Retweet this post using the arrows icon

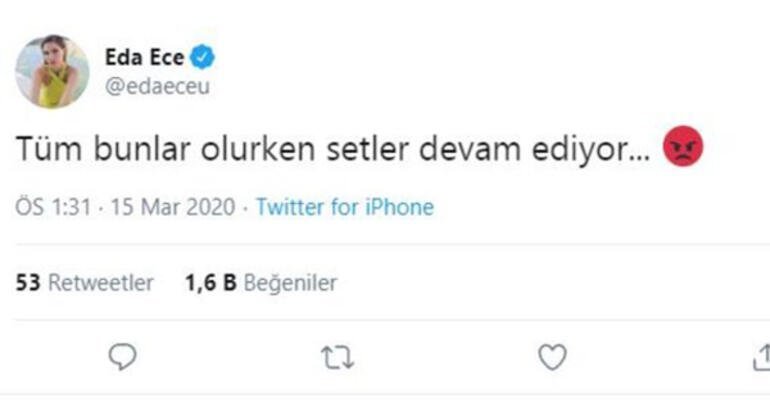pos(336,357)
